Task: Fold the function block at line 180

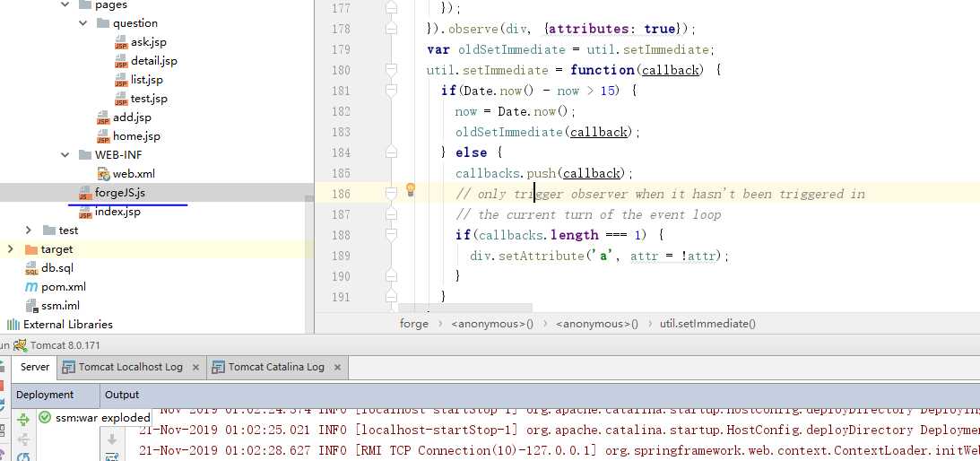Action: point(391,70)
